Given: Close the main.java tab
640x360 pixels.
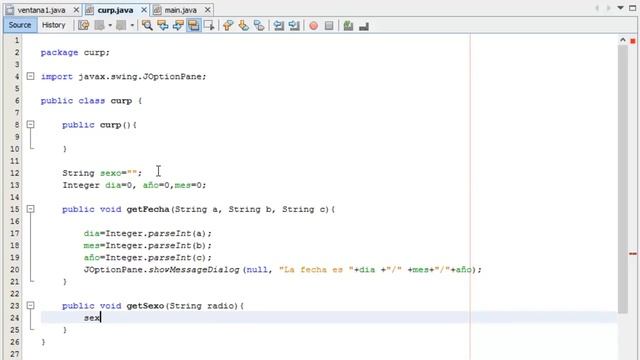Looking at the screenshot, I should [x=207, y=10].
